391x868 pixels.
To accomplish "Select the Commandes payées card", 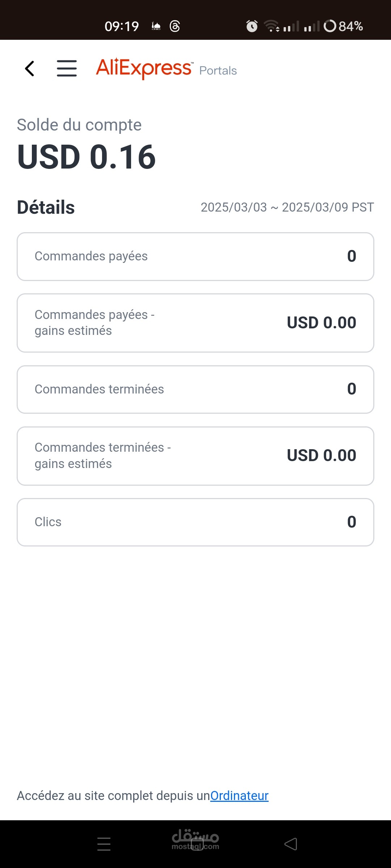I will point(195,256).
